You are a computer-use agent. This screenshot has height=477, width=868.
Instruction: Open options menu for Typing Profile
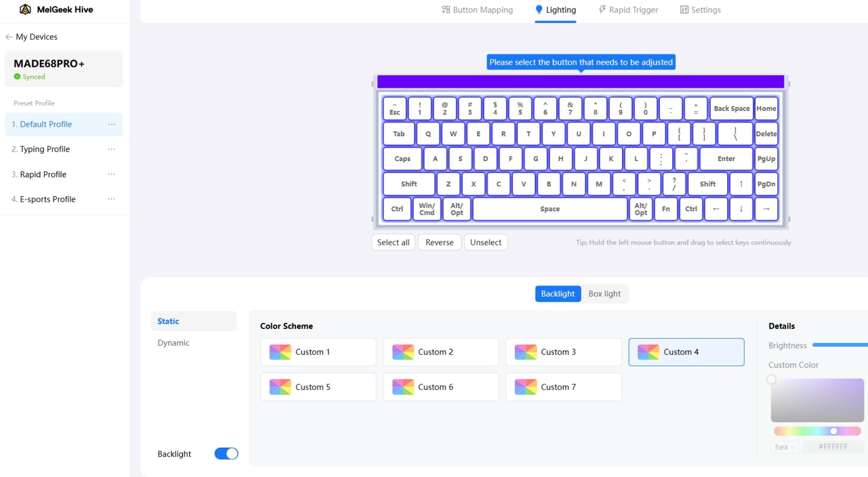point(111,149)
